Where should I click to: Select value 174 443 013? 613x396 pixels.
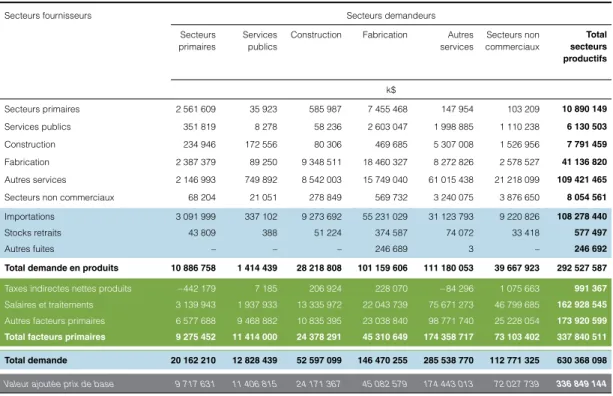click(x=448, y=384)
